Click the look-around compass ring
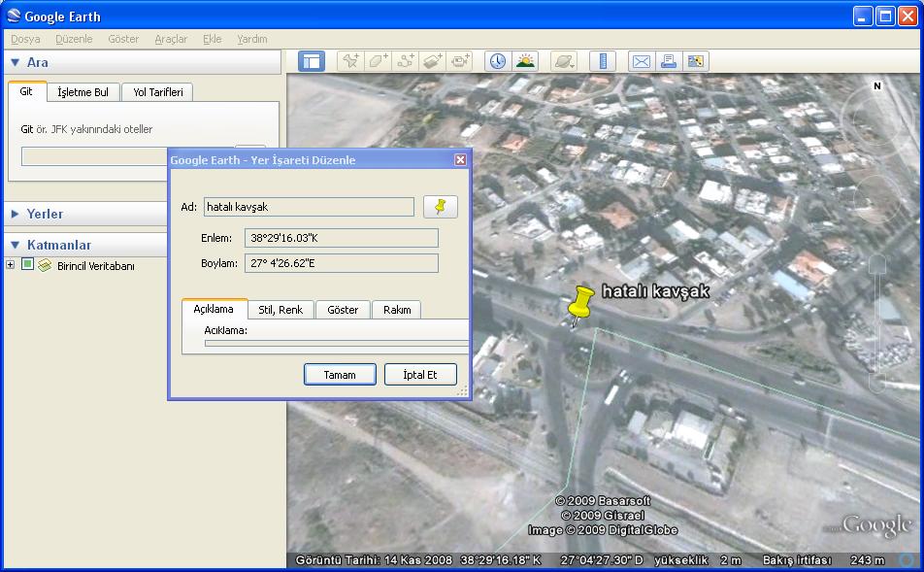 pos(876,120)
